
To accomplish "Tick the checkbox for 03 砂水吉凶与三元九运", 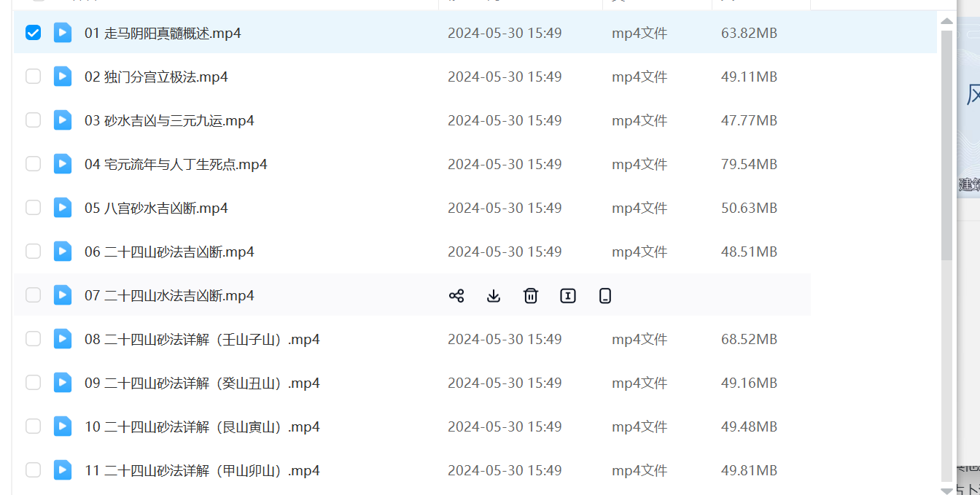I will (33, 120).
